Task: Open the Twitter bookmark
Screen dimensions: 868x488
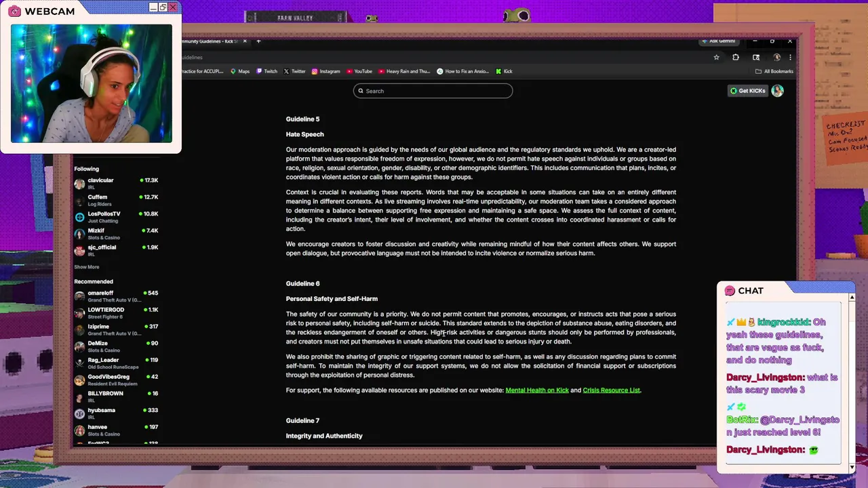Action: (x=294, y=71)
